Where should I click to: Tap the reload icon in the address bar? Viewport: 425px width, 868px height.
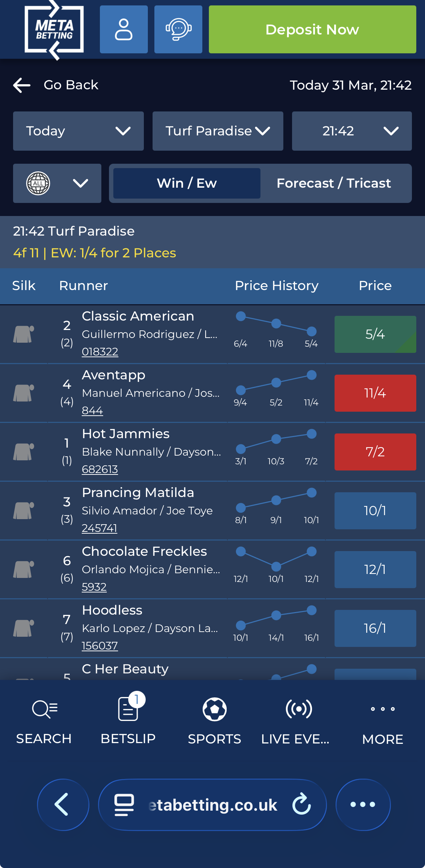(x=301, y=804)
